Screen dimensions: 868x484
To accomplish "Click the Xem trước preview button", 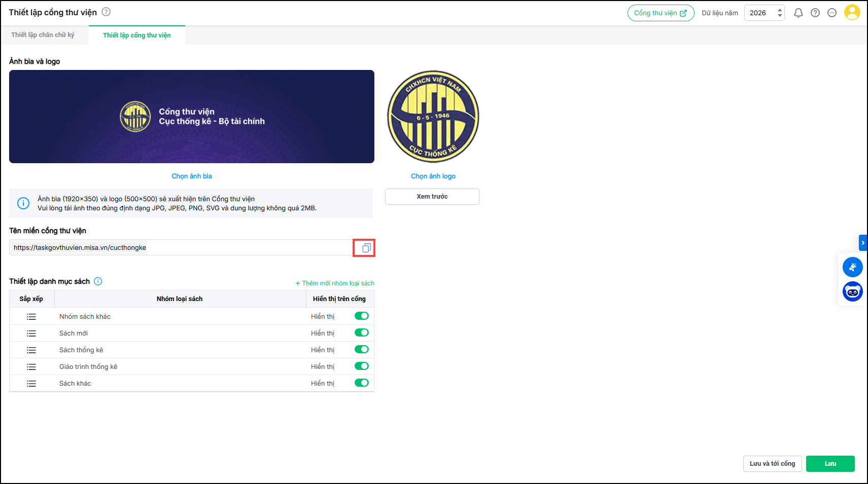I will tap(432, 197).
